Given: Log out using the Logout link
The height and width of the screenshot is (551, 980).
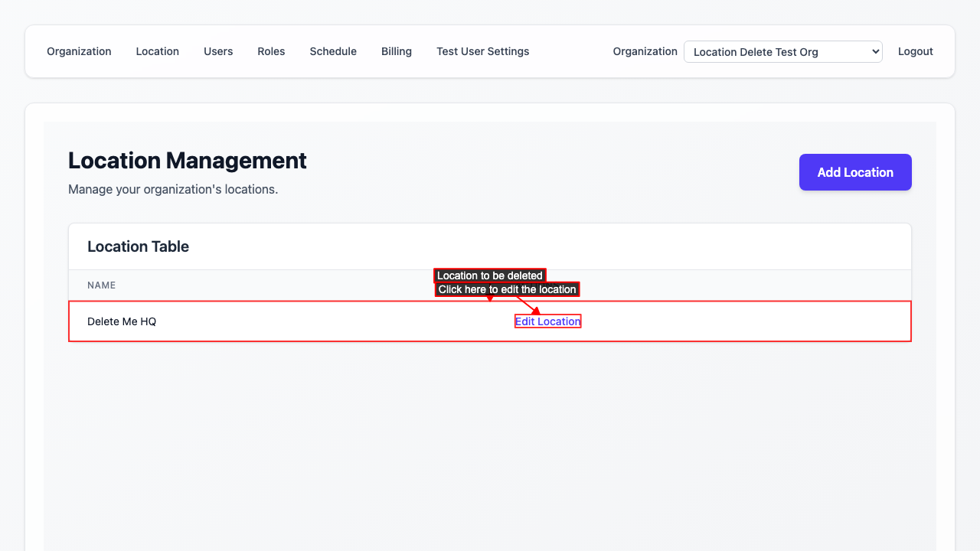Looking at the screenshot, I should click(915, 51).
